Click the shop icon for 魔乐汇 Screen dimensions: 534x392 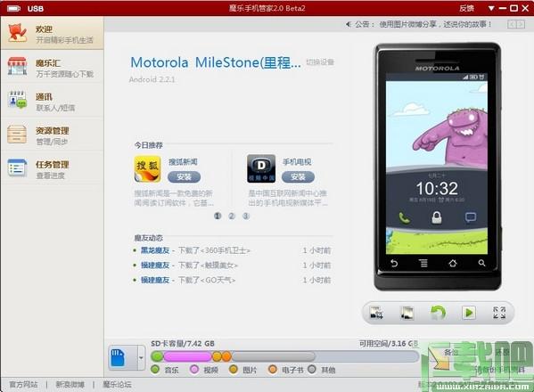tap(17, 66)
